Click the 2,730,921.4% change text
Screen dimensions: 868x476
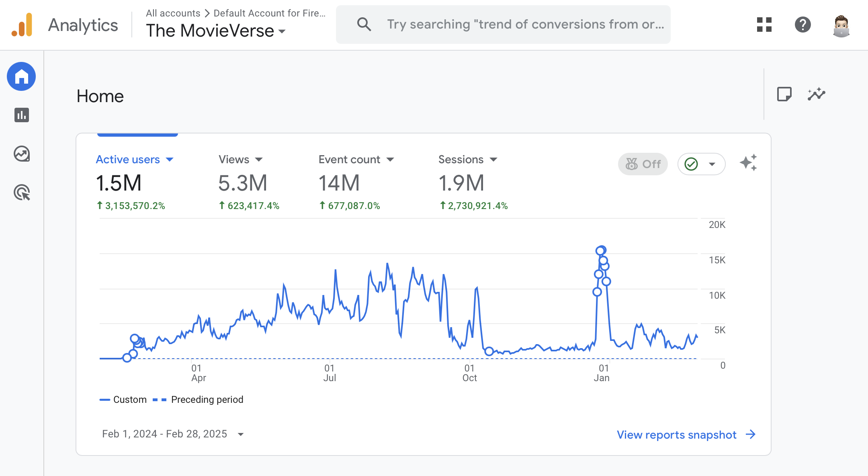point(473,206)
